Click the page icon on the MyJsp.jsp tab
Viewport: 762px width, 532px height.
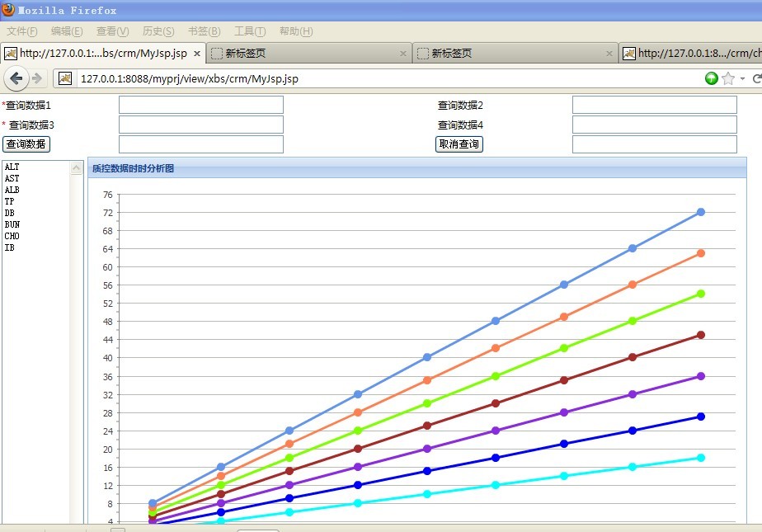point(11,52)
